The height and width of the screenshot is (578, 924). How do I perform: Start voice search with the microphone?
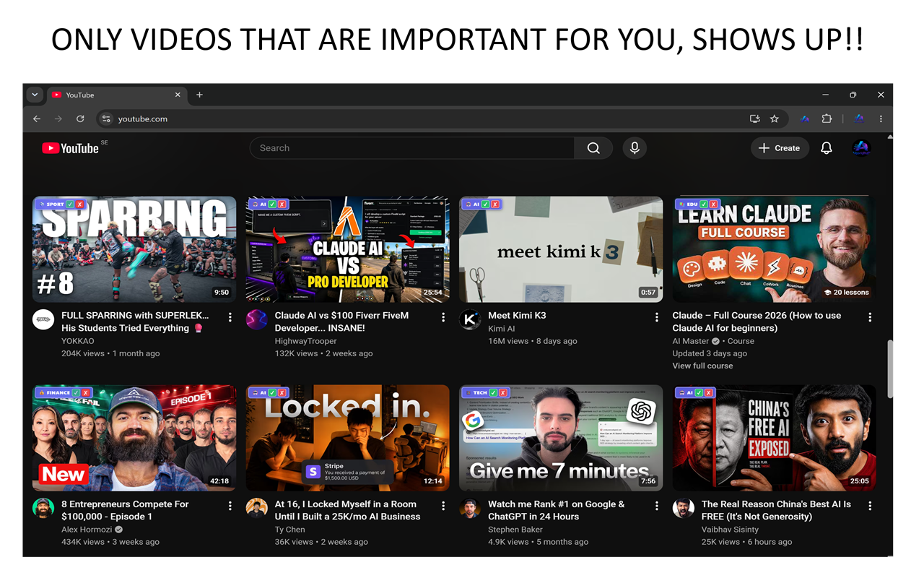(x=635, y=148)
